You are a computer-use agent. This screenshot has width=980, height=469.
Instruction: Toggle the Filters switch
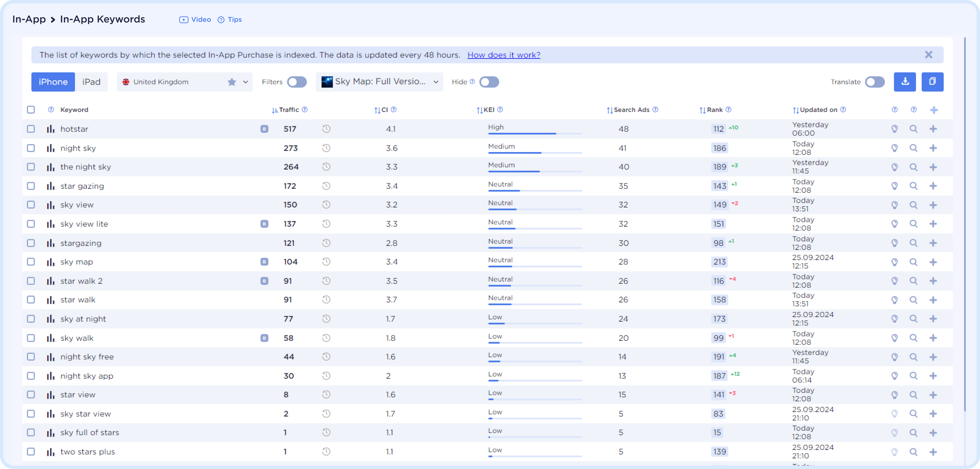(x=297, y=82)
